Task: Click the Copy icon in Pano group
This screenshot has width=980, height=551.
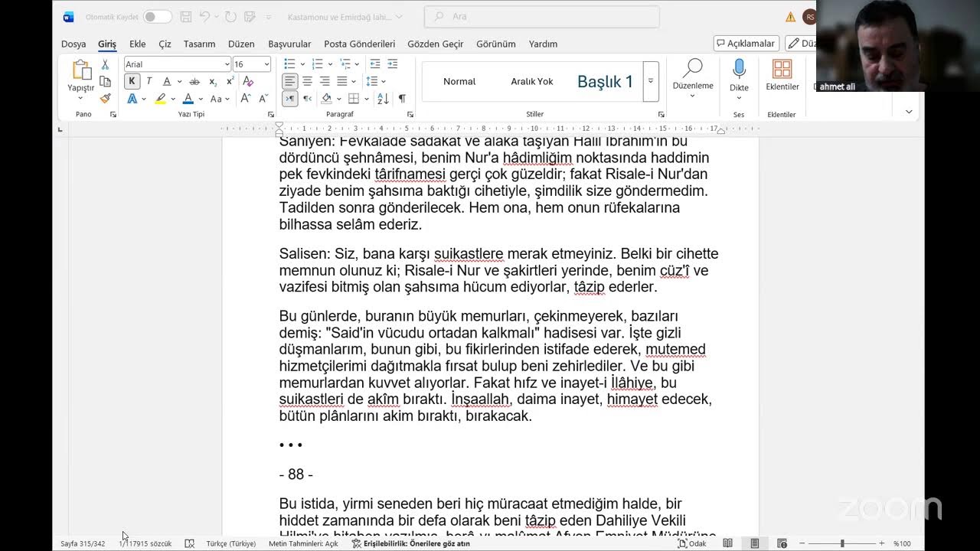Action: pos(105,81)
